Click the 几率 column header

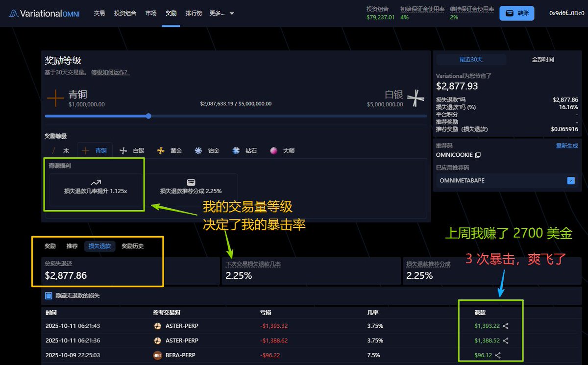(x=372, y=312)
